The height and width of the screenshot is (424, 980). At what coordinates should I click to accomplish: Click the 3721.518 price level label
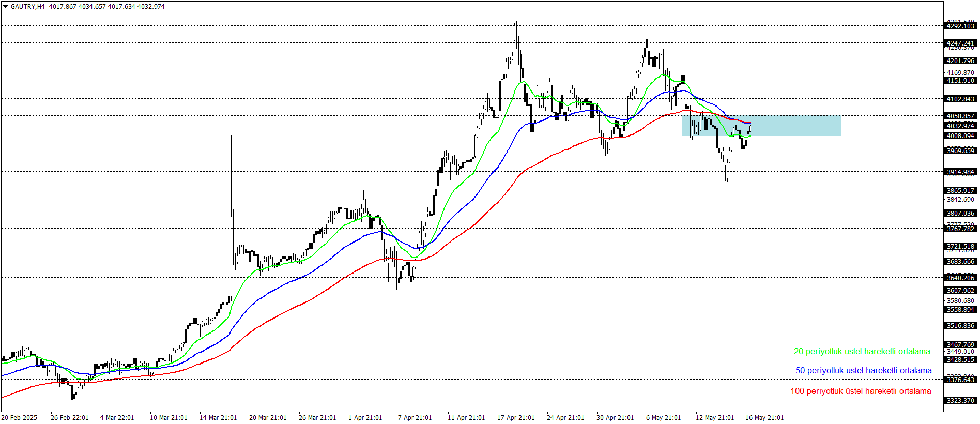(x=960, y=247)
